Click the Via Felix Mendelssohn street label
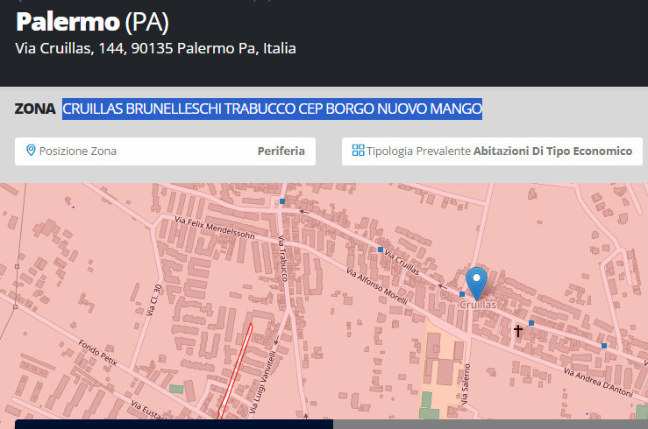The width and height of the screenshot is (648, 429). pyautogui.click(x=214, y=228)
